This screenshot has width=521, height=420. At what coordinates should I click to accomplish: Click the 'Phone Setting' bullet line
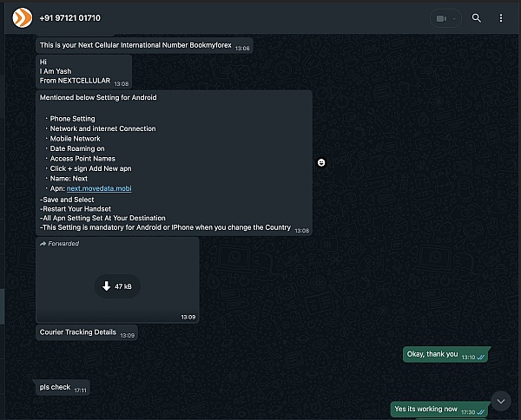tap(72, 119)
